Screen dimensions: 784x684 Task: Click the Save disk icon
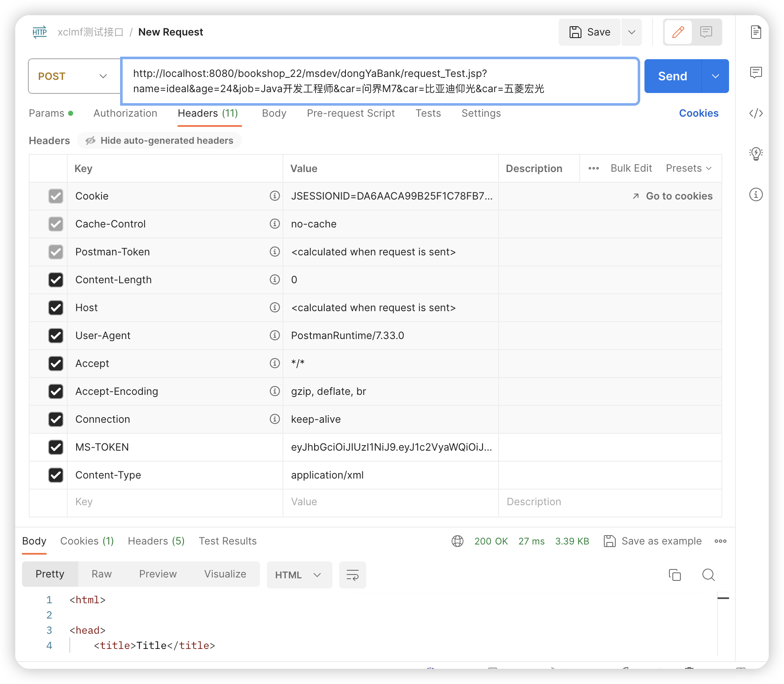(575, 32)
